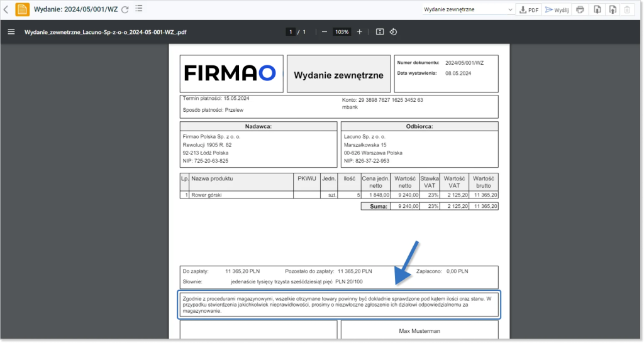Zoom in with the plus button

pos(359,32)
